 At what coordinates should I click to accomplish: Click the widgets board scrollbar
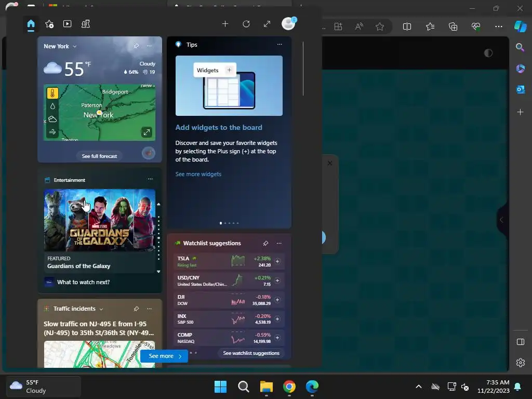pos(303,69)
